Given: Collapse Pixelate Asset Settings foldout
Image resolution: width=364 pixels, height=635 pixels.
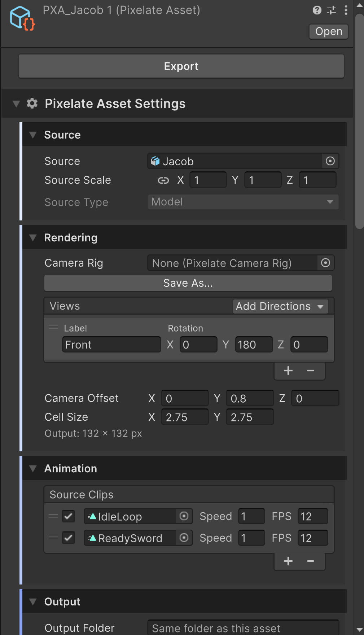Looking at the screenshot, I should tap(16, 104).
